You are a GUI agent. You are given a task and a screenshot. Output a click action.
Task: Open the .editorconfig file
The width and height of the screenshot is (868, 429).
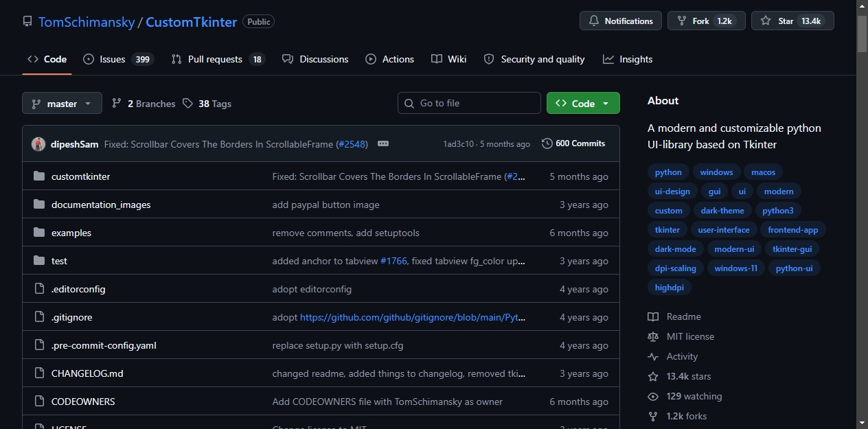point(78,289)
